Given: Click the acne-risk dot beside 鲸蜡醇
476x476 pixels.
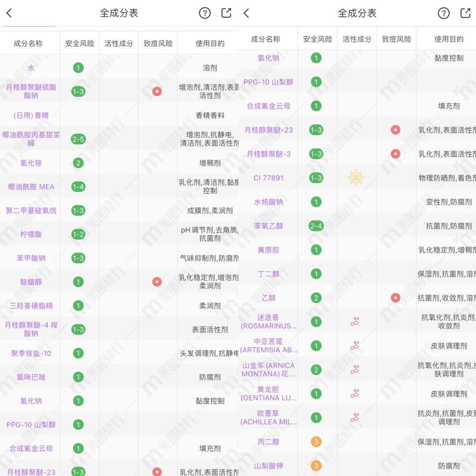Looking at the screenshot, I should (157, 281).
